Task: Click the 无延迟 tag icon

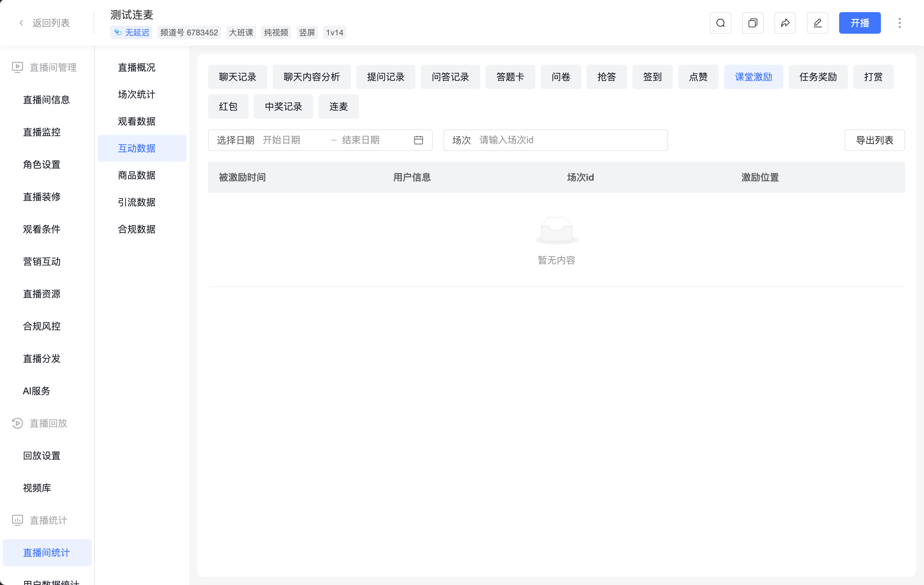Action: tap(118, 32)
